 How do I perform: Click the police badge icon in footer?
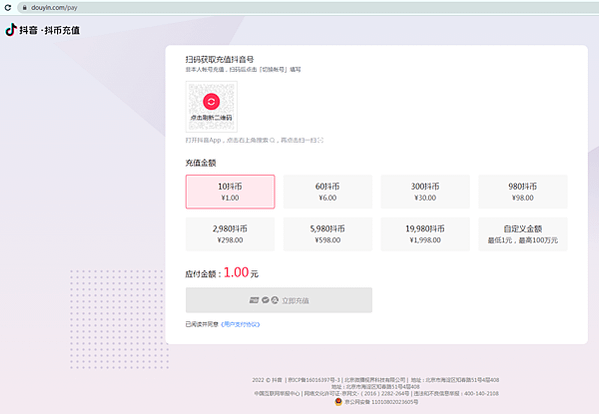pos(338,402)
